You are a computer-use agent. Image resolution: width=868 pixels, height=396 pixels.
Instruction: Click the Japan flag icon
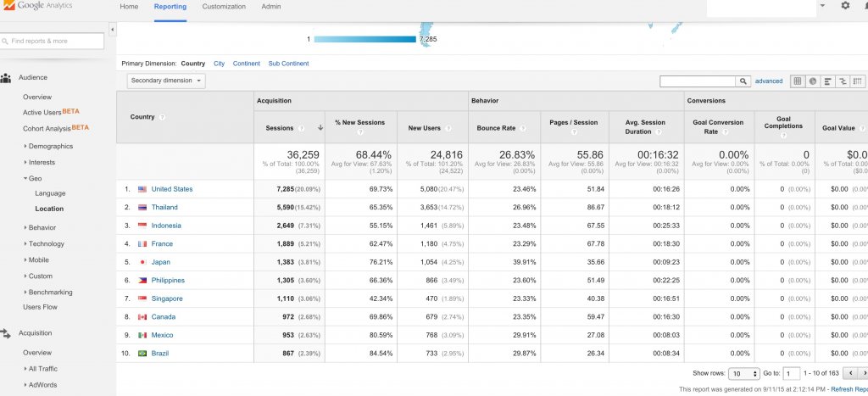pos(142,263)
